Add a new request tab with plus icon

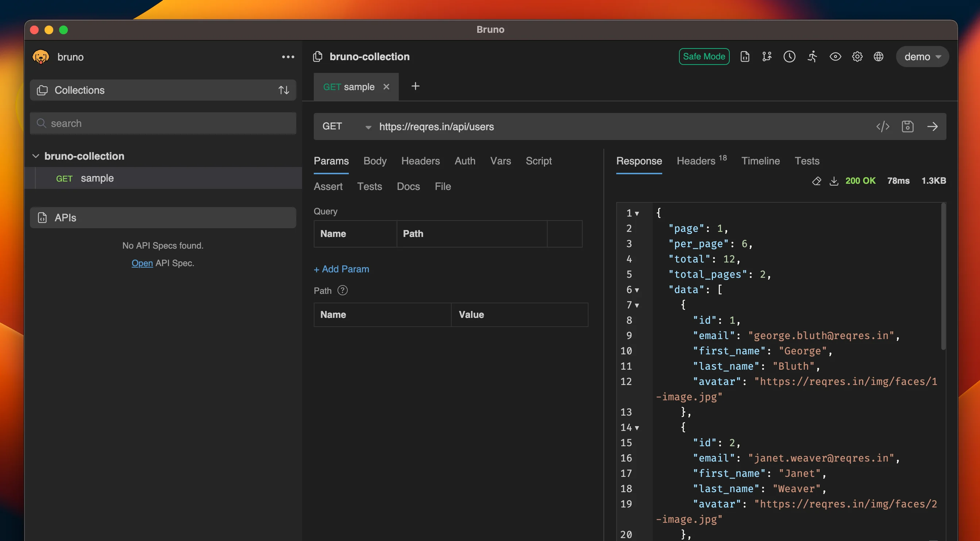[416, 86]
